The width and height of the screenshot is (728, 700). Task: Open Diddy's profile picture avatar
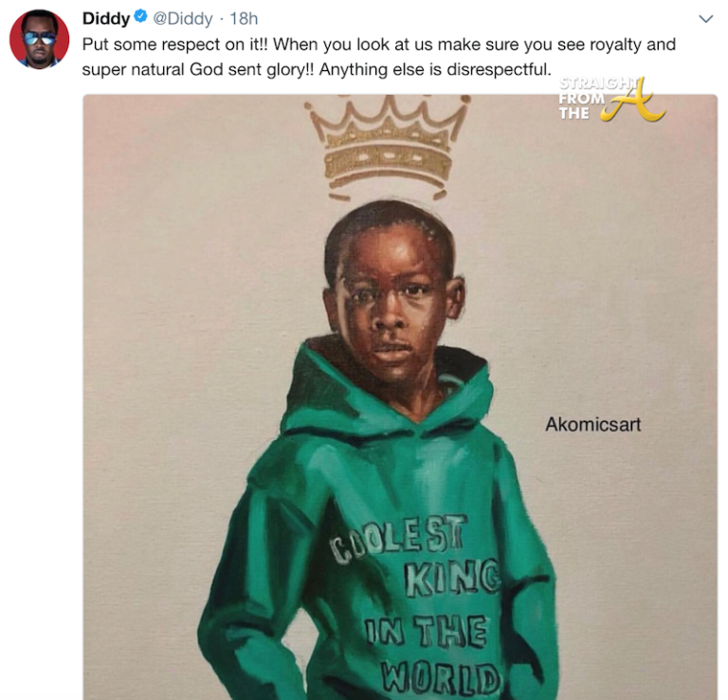coord(40,39)
